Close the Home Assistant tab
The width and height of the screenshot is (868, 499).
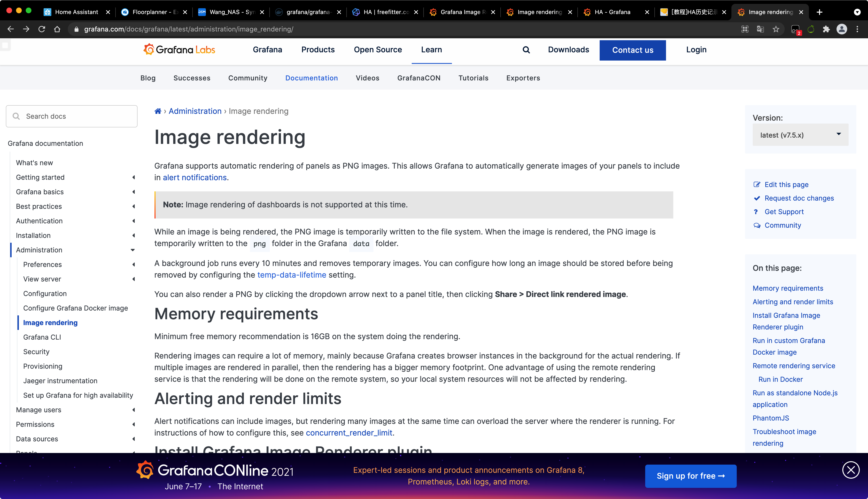(x=108, y=12)
